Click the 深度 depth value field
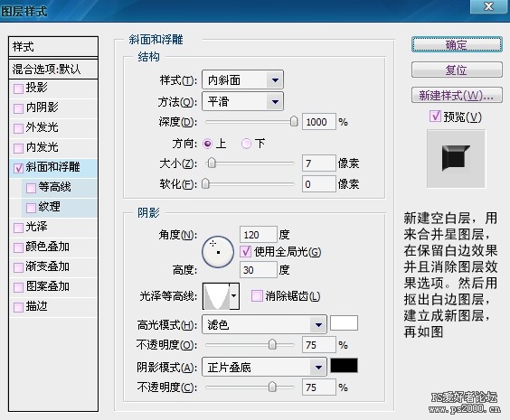Screen dimensions: 510x420 point(318,122)
